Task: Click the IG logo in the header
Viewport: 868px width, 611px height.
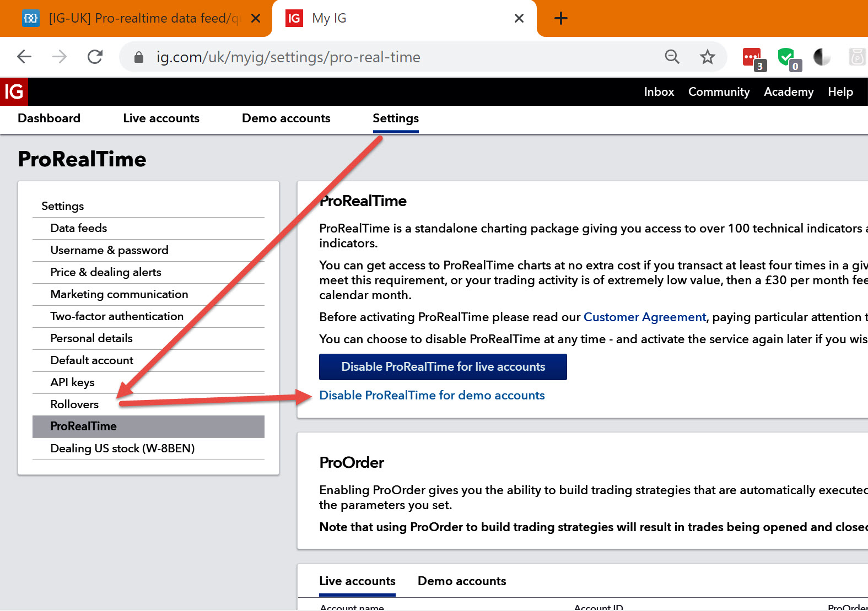Action: click(x=14, y=91)
